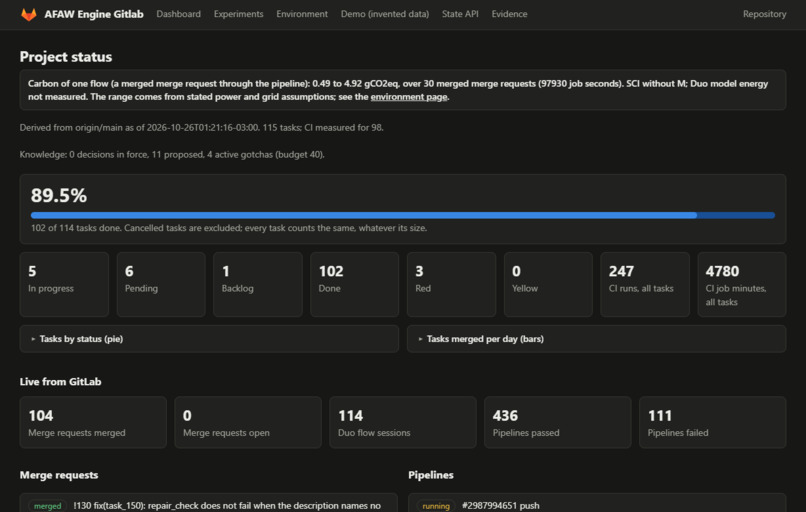
Task: Click the running status badge
Action: 436,506
